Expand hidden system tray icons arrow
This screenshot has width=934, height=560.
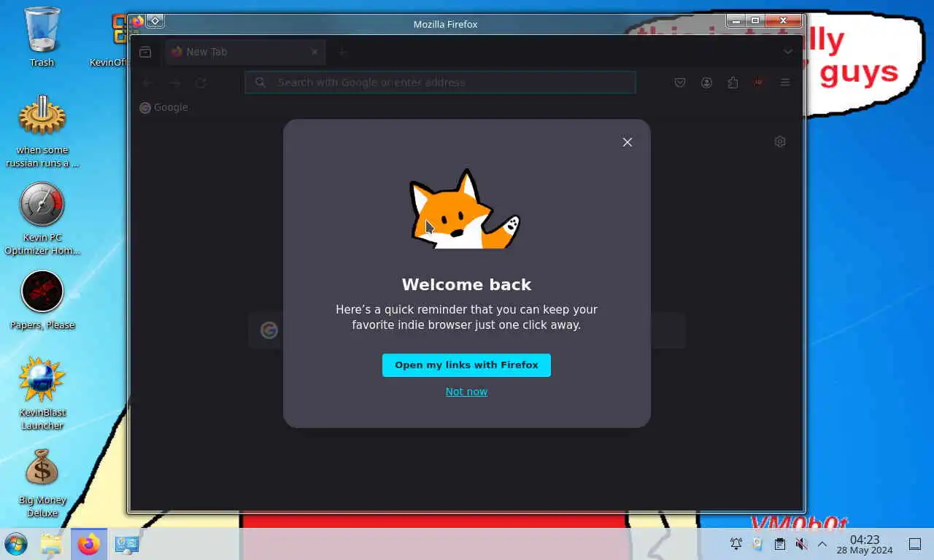click(822, 544)
